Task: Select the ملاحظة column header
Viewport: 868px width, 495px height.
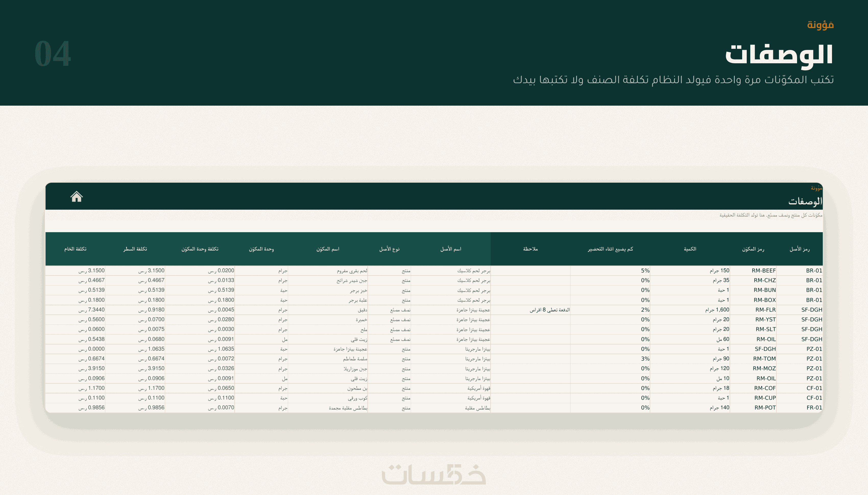Action: (530, 249)
